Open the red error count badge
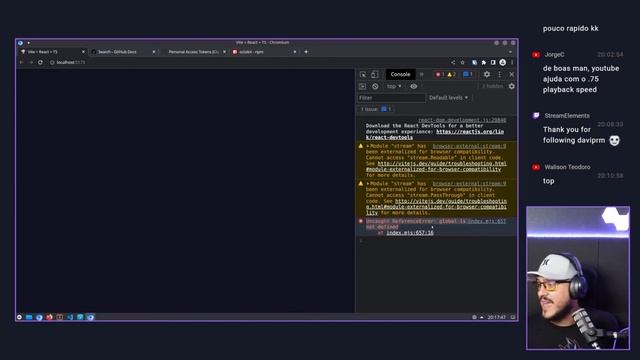Viewport: 640px width, 360px height. pos(439,74)
